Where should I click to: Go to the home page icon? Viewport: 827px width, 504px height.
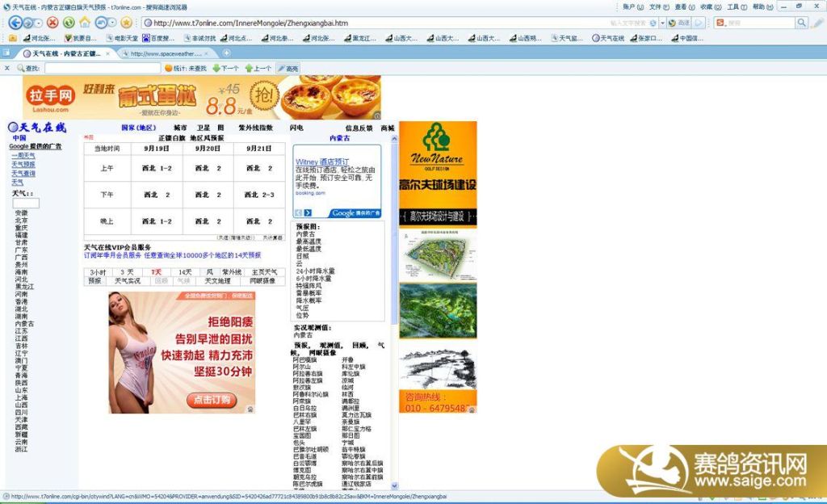(85, 23)
